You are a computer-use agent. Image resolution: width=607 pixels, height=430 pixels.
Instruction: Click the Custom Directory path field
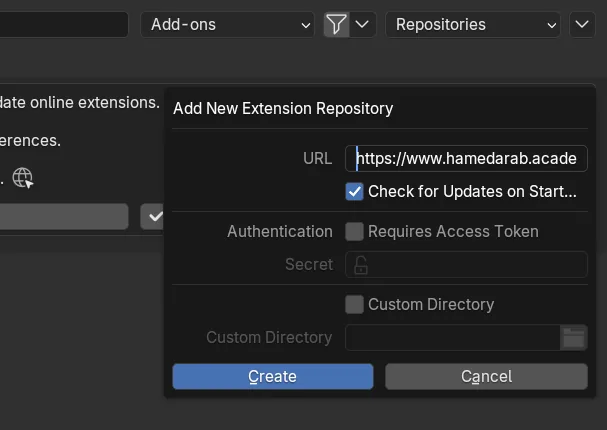point(452,337)
